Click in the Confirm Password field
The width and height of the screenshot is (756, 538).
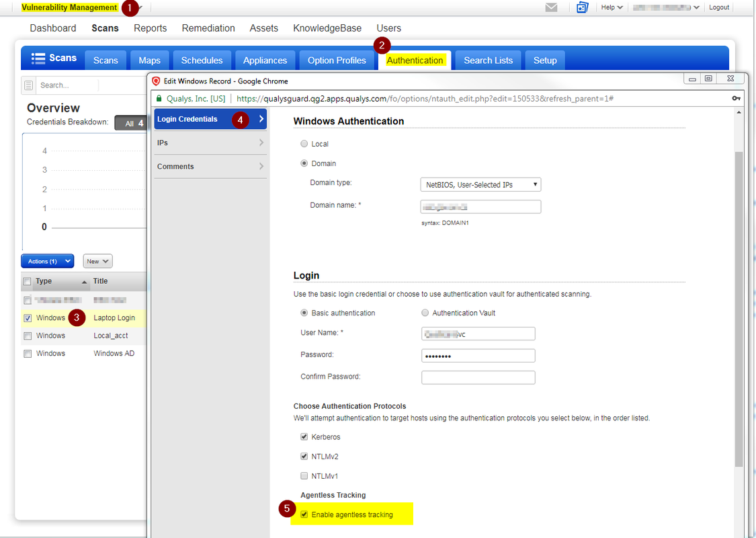tap(478, 377)
